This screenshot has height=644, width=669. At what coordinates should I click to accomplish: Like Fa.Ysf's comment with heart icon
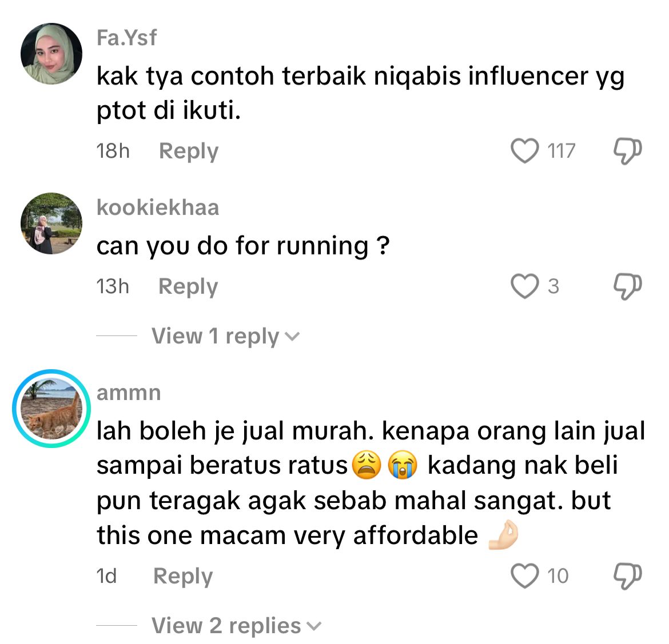tap(524, 151)
